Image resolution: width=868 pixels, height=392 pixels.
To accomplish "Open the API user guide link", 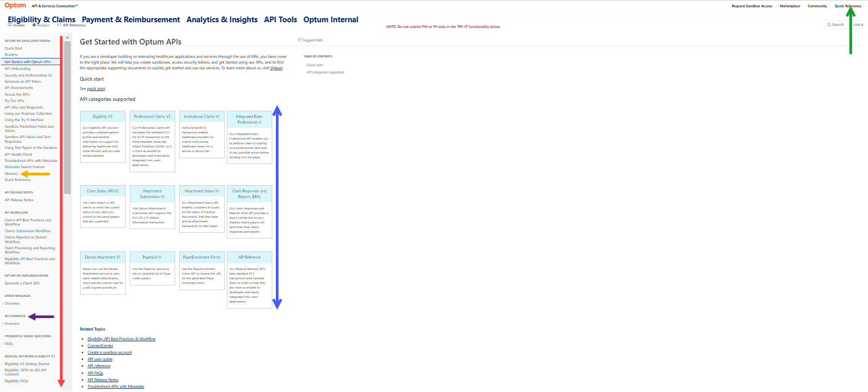I will [x=100, y=359].
